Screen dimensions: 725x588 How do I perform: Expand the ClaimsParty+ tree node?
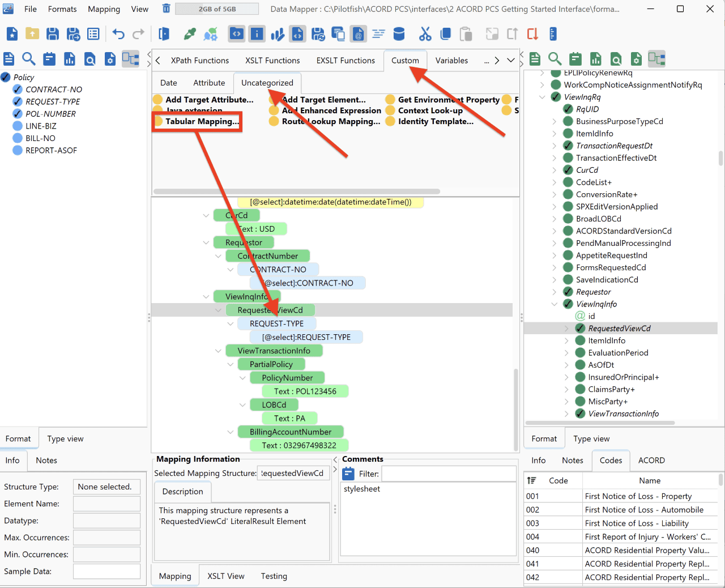click(x=566, y=389)
